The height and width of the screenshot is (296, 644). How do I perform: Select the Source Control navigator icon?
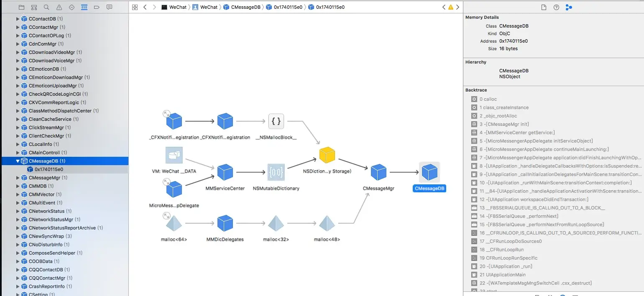click(33, 7)
